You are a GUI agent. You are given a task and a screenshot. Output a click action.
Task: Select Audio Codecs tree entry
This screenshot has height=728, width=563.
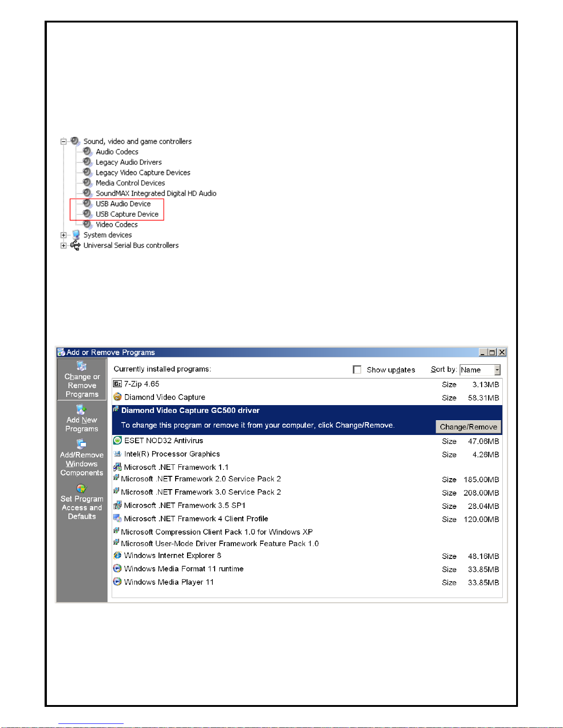117,152
